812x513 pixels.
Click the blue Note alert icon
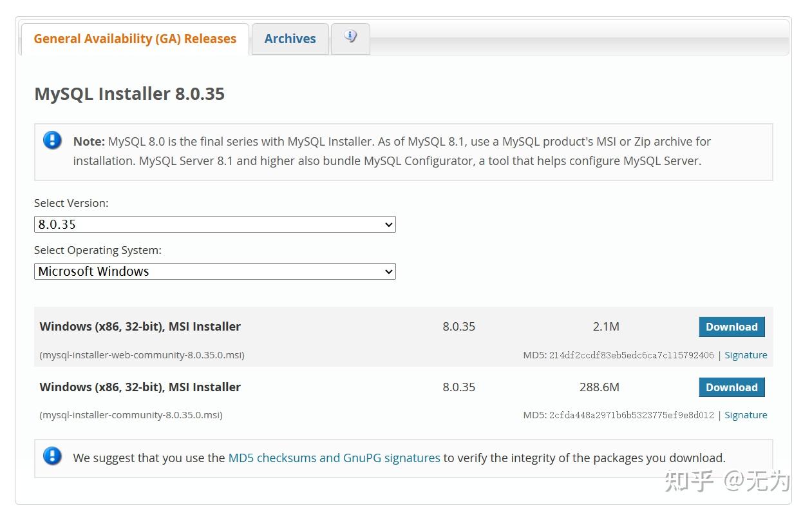pyautogui.click(x=52, y=140)
